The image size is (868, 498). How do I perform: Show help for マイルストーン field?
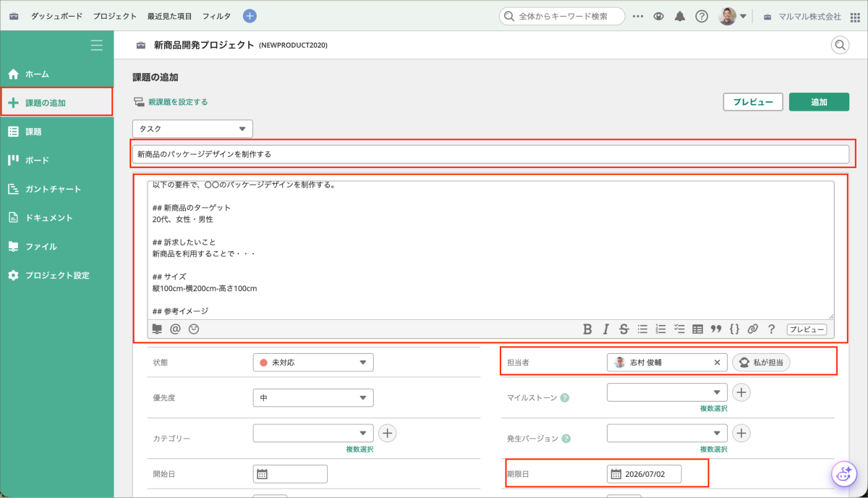[x=565, y=397]
